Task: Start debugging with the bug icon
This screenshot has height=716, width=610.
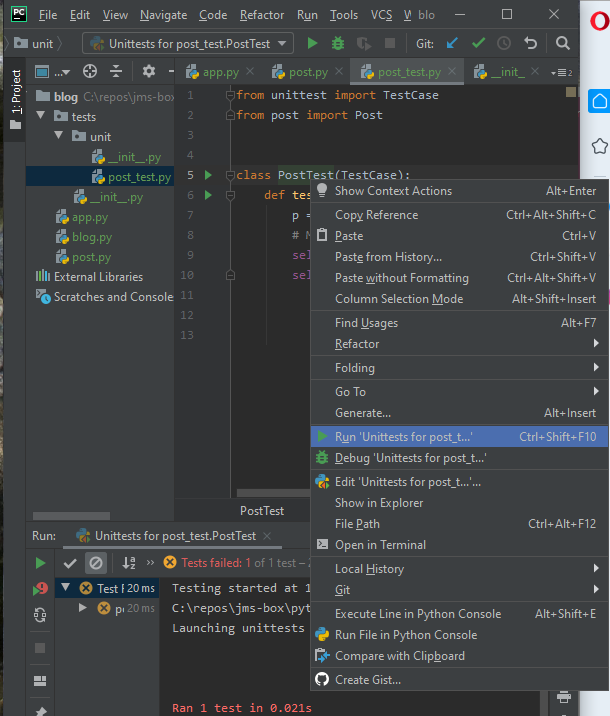Action: click(x=338, y=43)
